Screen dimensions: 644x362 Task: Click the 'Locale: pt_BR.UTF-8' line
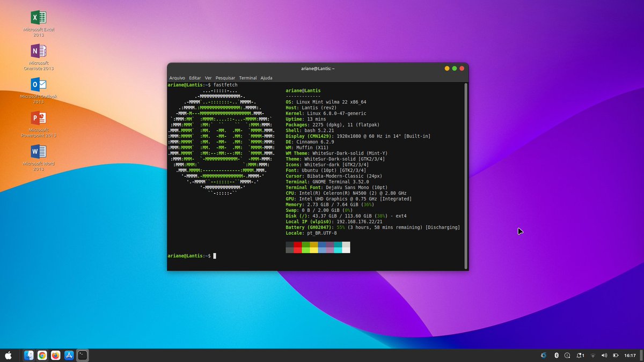(312, 233)
